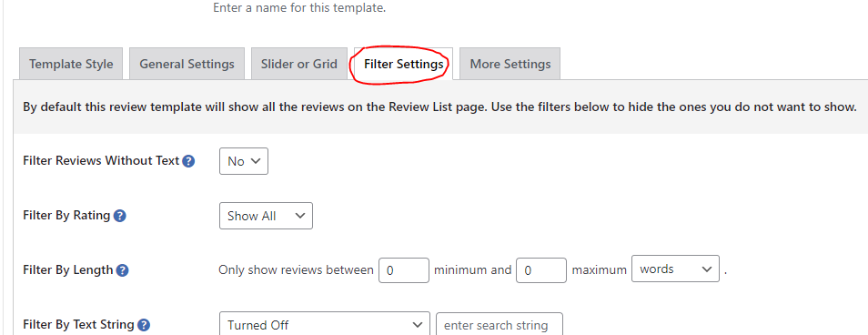Viewport: 868px width, 335px height.
Task: Focus the maximum length number field
Action: pos(541,270)
